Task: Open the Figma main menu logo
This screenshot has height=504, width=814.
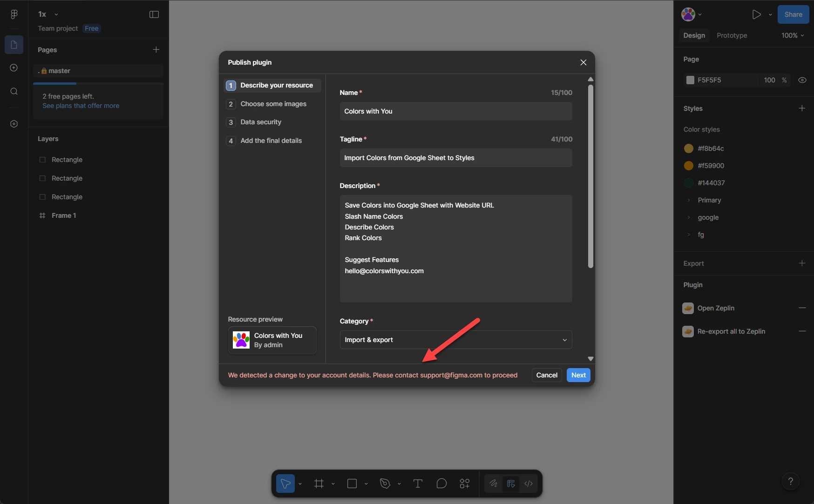Action: click(14, 14)
